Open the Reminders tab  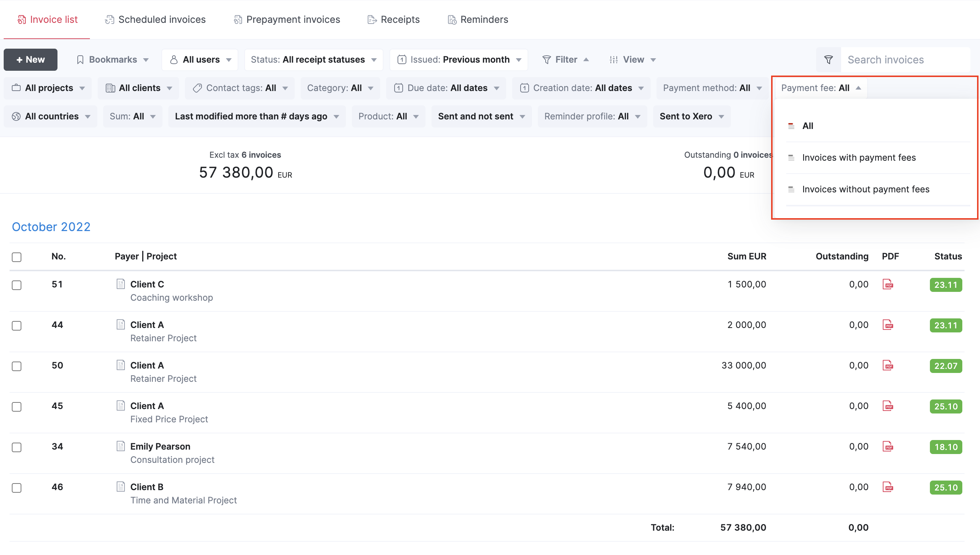point(477,20)
